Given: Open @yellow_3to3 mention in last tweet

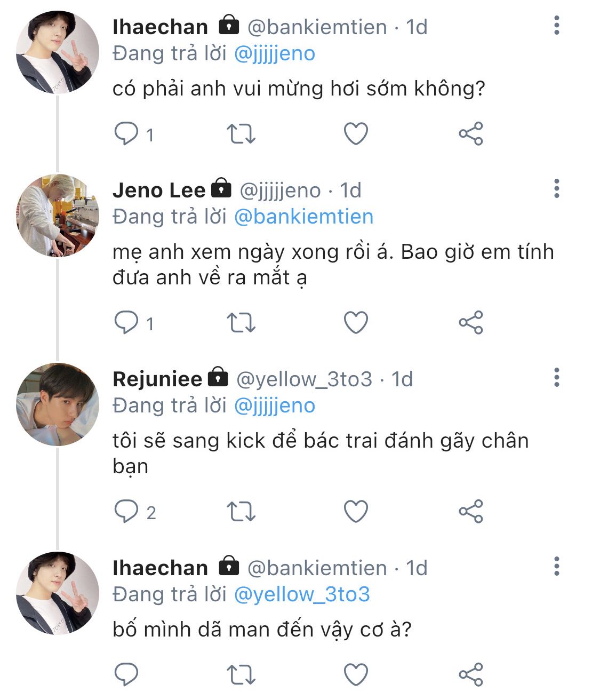Looking at the screenshot, I should pos(302,594).
